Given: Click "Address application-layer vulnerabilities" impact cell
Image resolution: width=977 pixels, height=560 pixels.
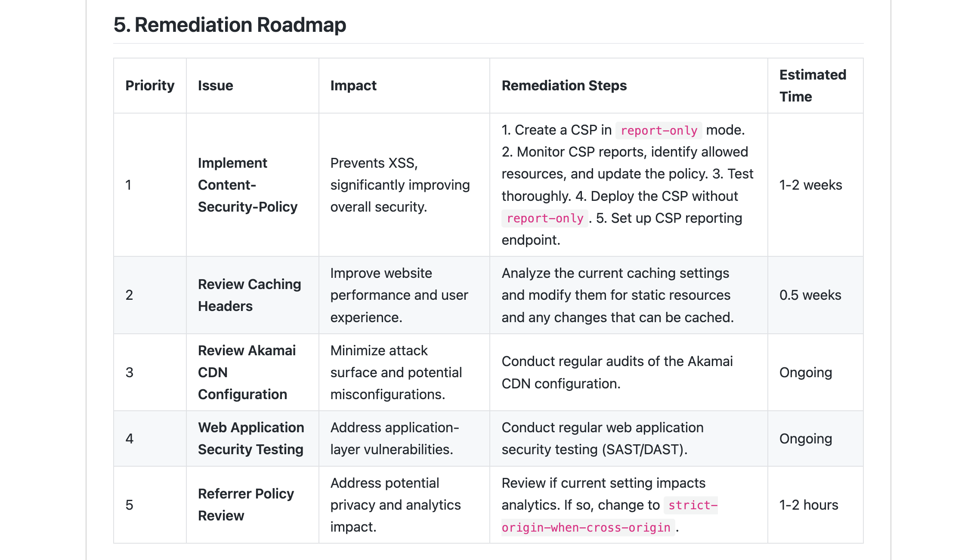Looking at the screenshot, I should [394, 438].
